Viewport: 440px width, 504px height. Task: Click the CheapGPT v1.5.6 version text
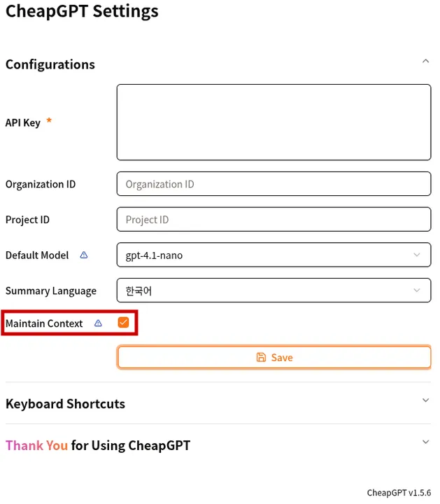click(x=399, y=493)
